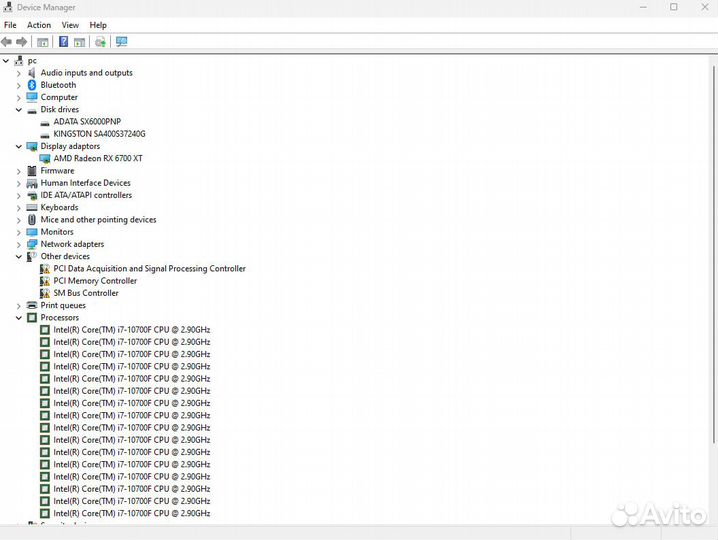Click the Scan for hardware changes monitor icon
This screenshot has width=718, height=540.
[x=121, y=42]
